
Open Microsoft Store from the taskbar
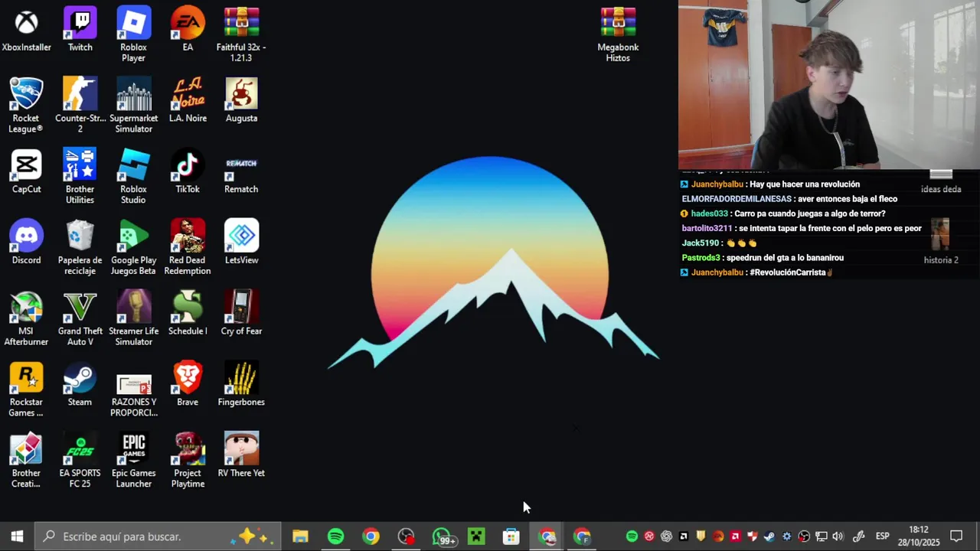point(511,536)
